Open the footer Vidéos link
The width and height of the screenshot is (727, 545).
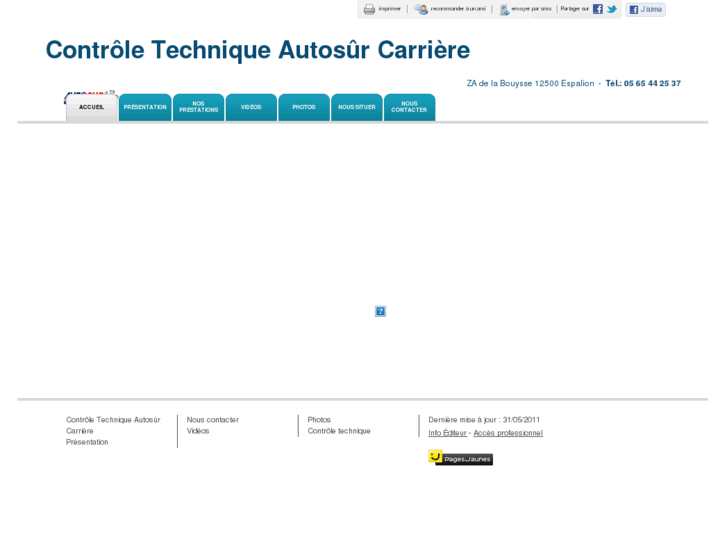(198, 431)
